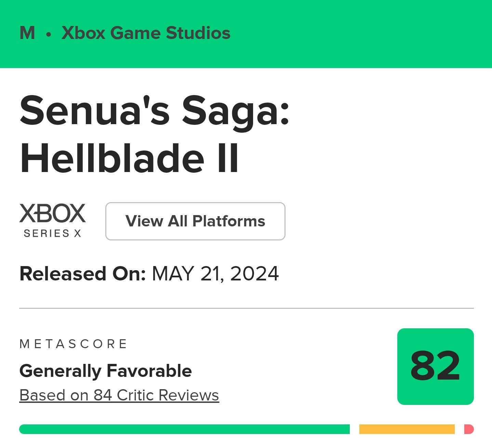This screenshot has height=448, width=492.
Task: Select the Generally Favorable rating text
Action: (106, 371)
